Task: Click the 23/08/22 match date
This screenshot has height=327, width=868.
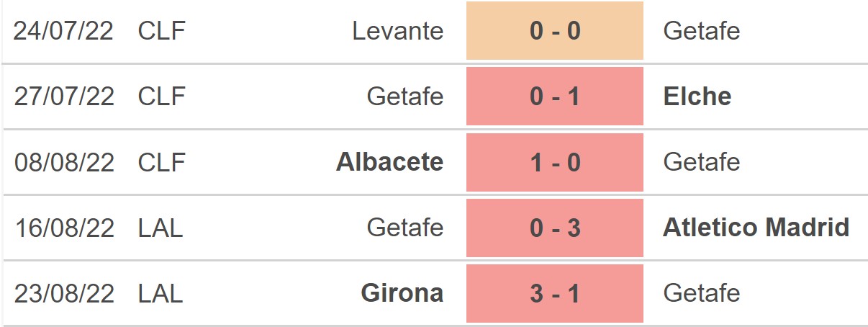Action: pos(64,293)
